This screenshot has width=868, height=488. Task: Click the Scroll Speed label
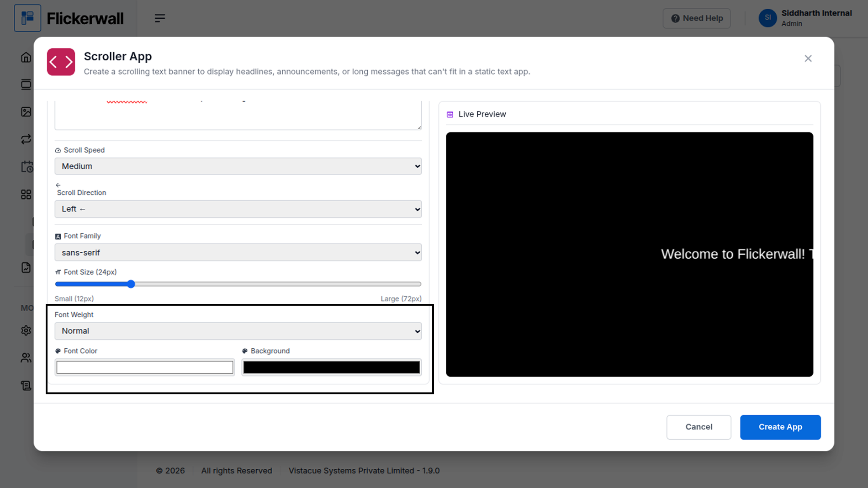[84, 150]
